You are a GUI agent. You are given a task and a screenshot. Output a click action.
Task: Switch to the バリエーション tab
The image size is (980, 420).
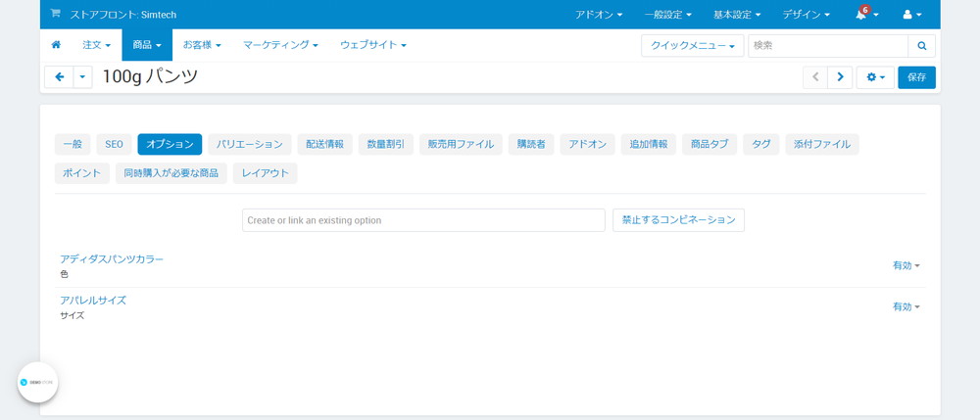coord(249,144)
